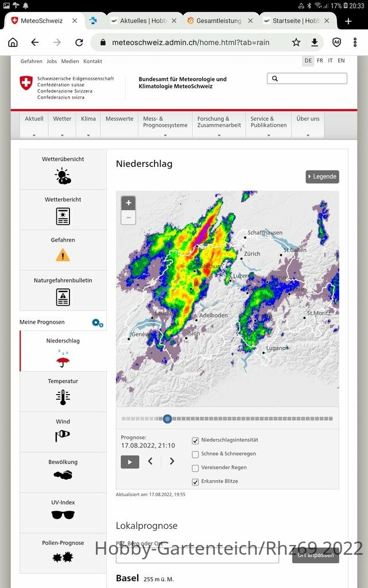Open Naturgefahrenbulletin document icon
The height and width of the screenshot is (588, 368).
coord(63,297)
